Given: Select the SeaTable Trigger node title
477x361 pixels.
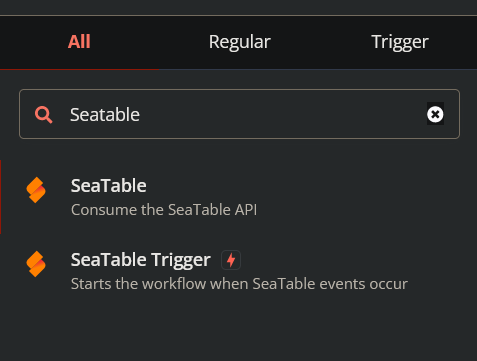Looking at the screenshot, I should [141, 260].
